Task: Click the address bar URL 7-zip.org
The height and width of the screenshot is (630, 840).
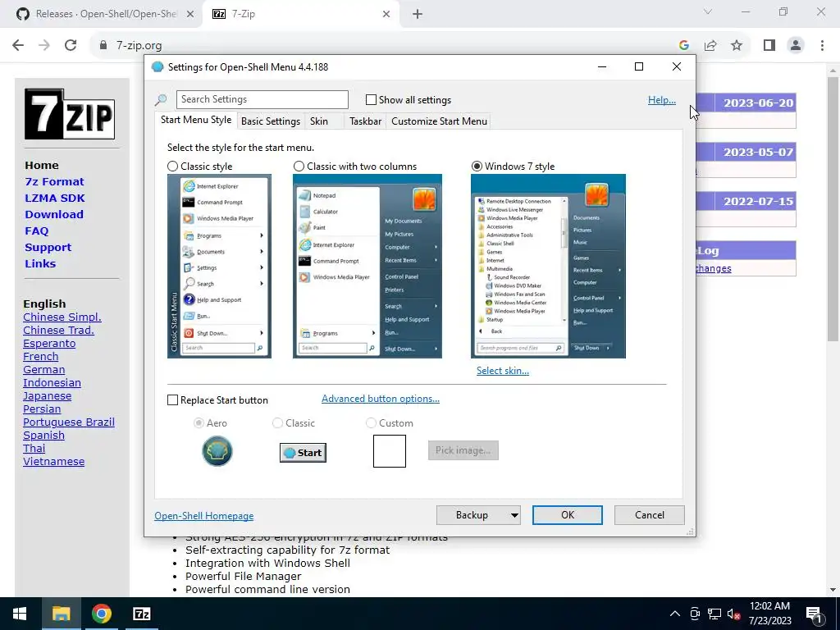Action: pos(139,46)
